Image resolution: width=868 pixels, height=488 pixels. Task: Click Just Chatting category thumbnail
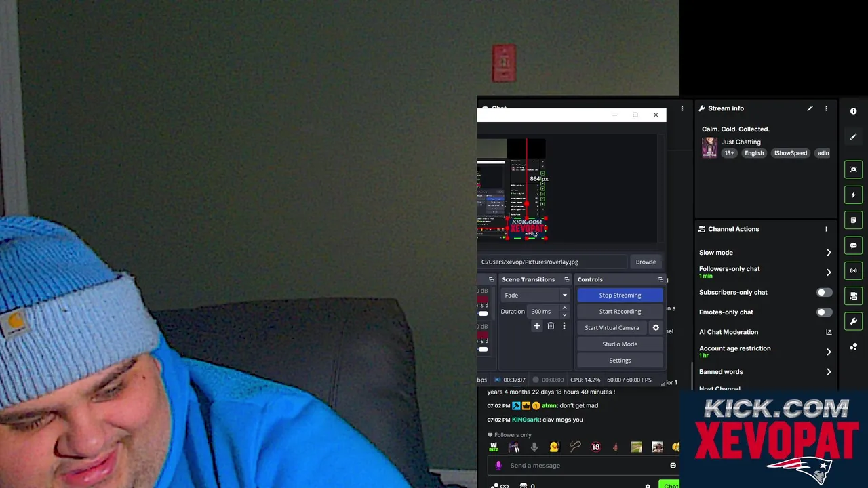(709, 147)
